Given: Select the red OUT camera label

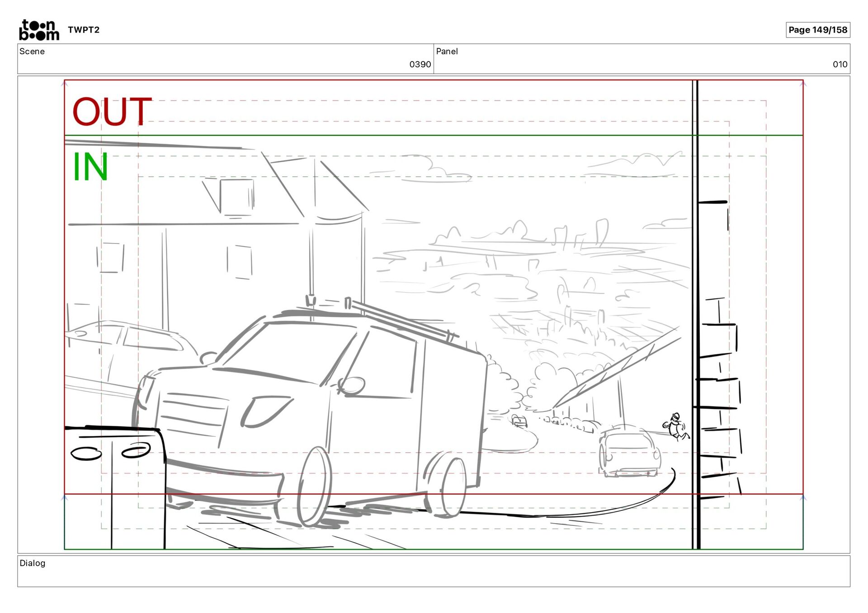Looking at the screenshot, I should 112,112.
